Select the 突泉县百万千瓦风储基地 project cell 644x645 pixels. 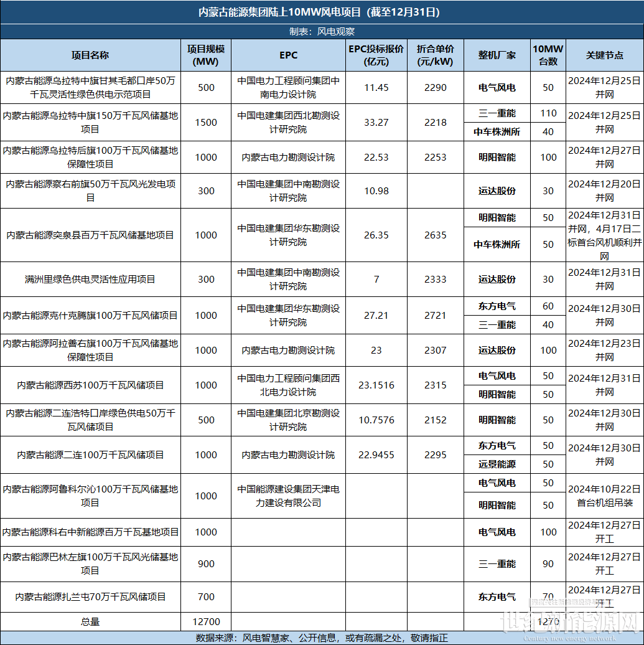pyautogui.click(x=90, y=235)
